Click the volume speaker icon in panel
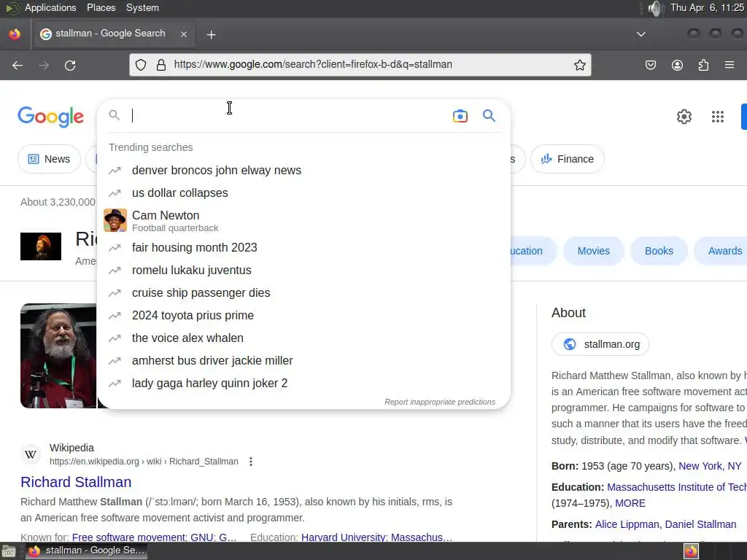 [x=655, y=8]
